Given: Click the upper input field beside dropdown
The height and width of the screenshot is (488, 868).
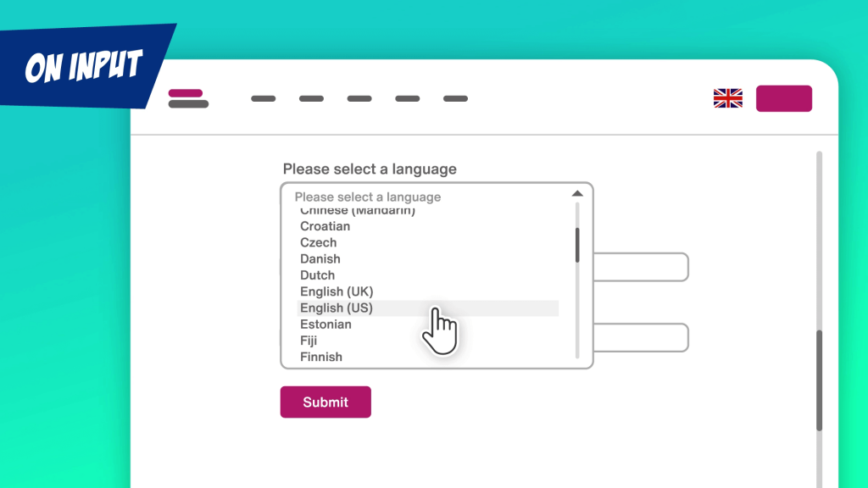Looking at the screenshot, I should tap(641, 267).
